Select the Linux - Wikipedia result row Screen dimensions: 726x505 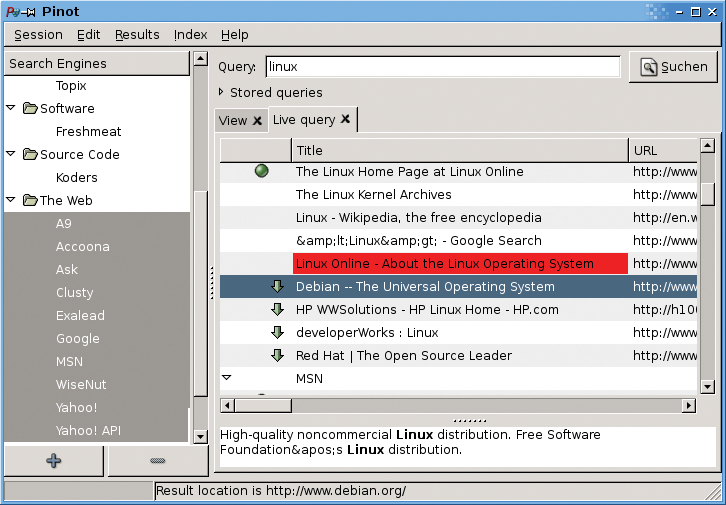[458, 218]
